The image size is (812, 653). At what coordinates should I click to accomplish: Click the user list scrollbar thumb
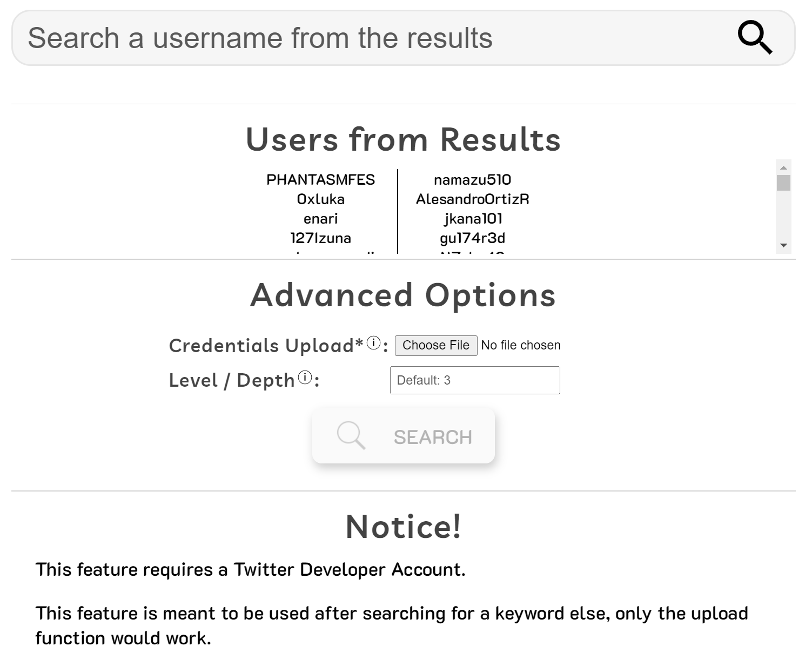[x=783, y=183]
